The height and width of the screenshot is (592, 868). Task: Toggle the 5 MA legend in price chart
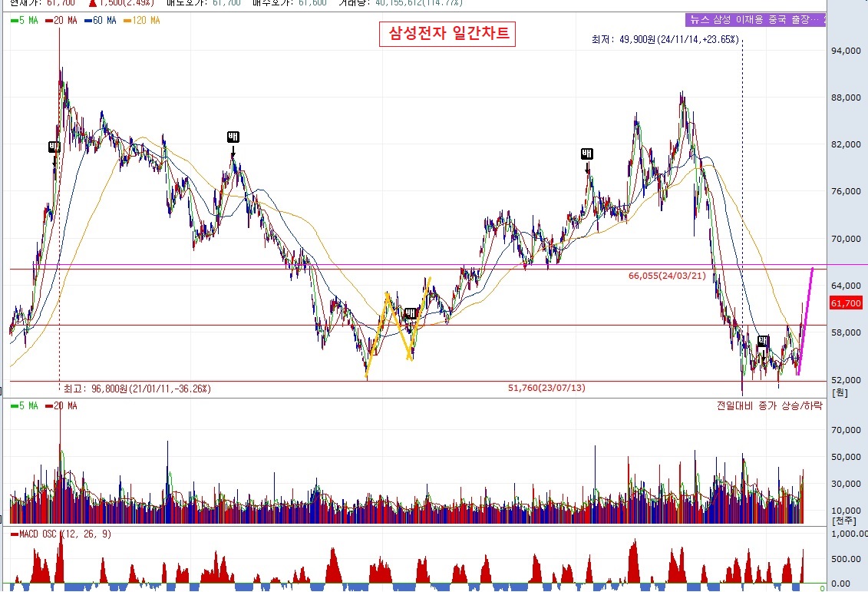click(25, 21)
